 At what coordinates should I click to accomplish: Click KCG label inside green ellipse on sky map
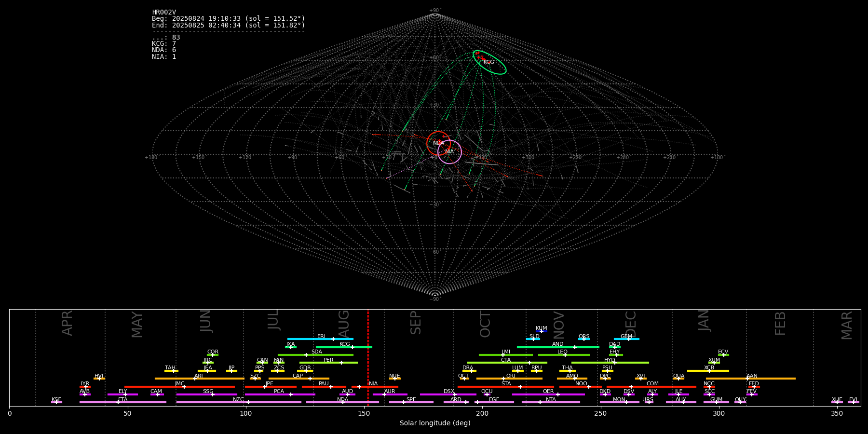tap(489, 62)
